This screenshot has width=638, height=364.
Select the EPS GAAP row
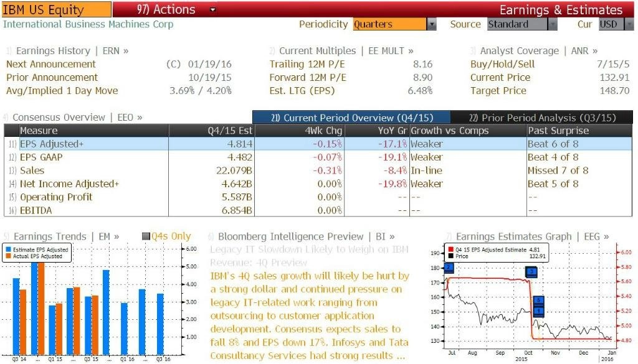pos(318,157)
